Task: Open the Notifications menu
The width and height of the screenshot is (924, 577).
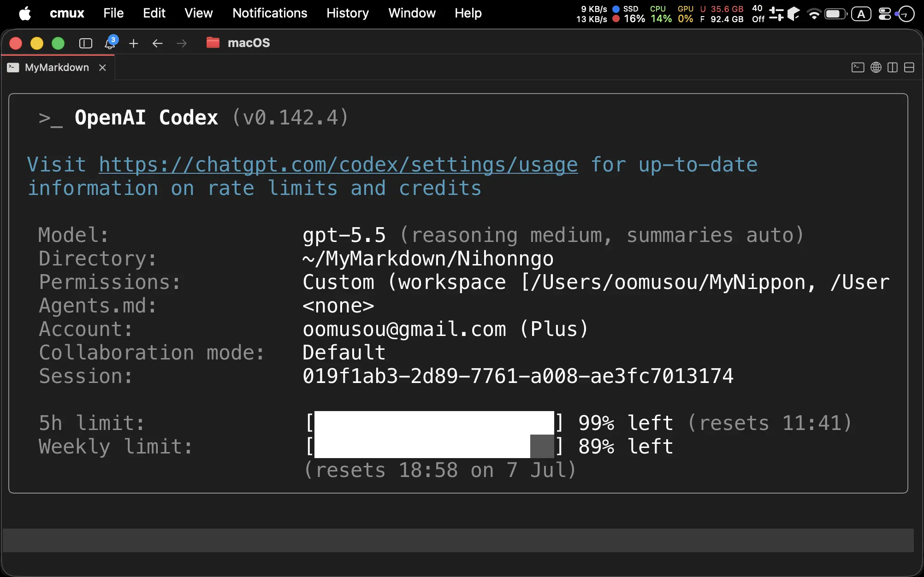Action: [x=270, y=13]
